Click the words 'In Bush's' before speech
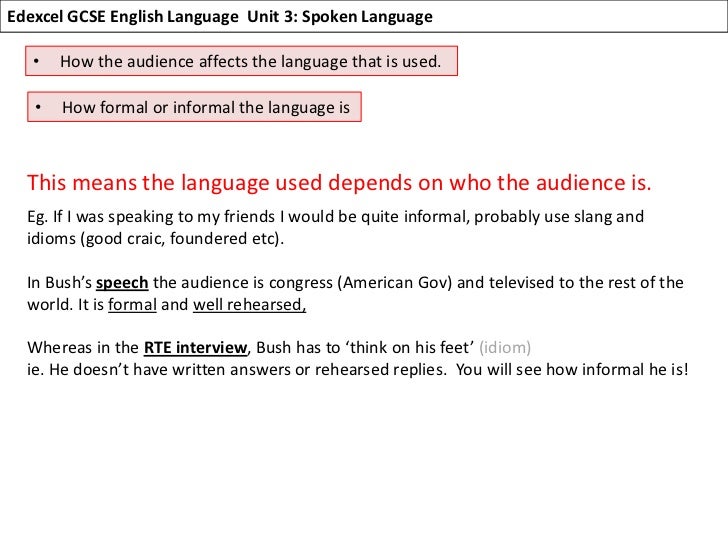Screen dimensions: 728x546 [59, 283]
